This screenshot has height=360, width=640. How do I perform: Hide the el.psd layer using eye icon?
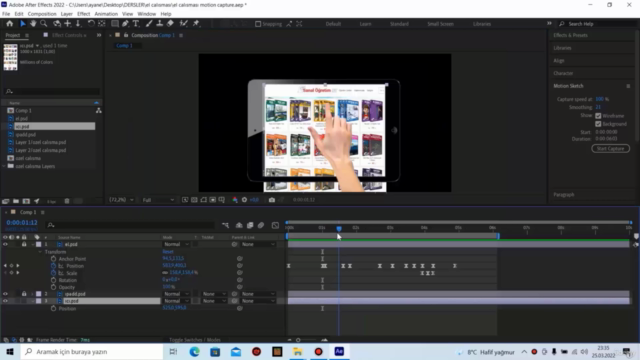click(5, 244)
